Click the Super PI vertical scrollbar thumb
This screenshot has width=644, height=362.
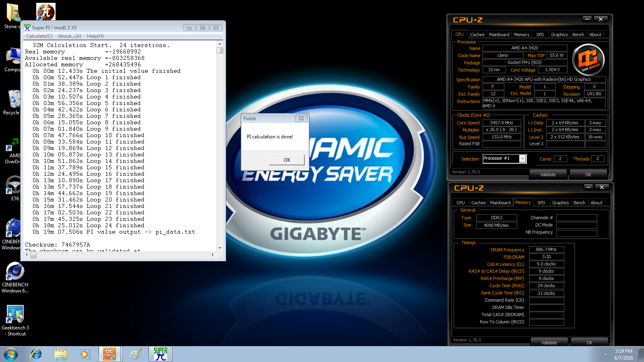pos(220,51)
